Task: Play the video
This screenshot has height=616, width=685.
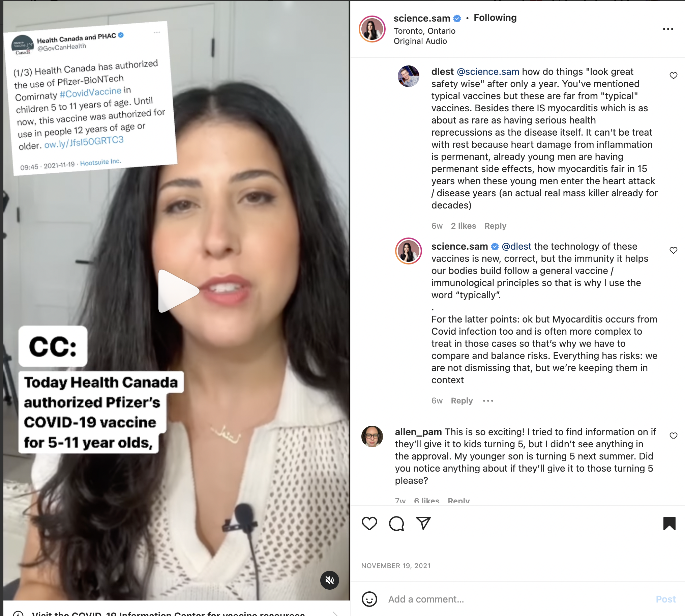Action: (x=178, y=291)
